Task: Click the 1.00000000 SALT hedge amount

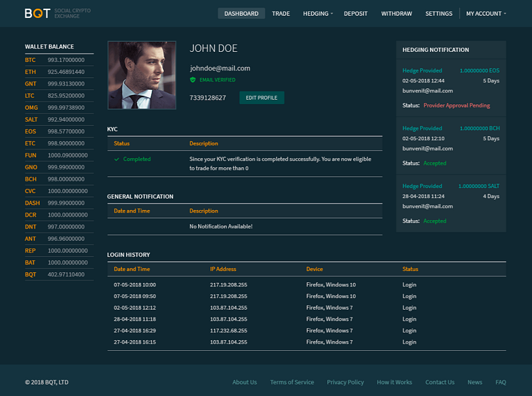Action: pyautogui.click(x=479, y=186)
